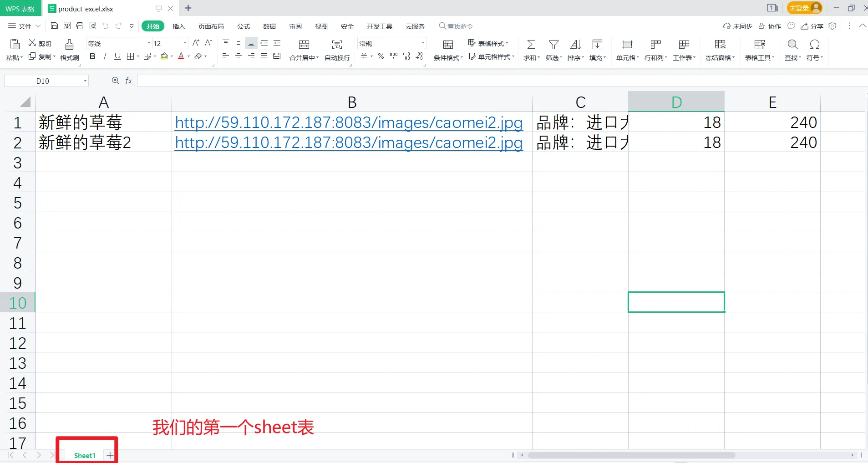Open print preview from the quick toolbar
The image size is (868, 463).
tap(93, 26)
